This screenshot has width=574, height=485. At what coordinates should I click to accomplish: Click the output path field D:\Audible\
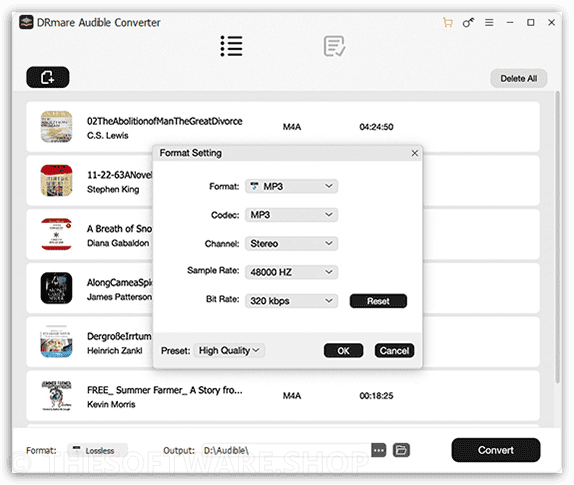[286, 451]
